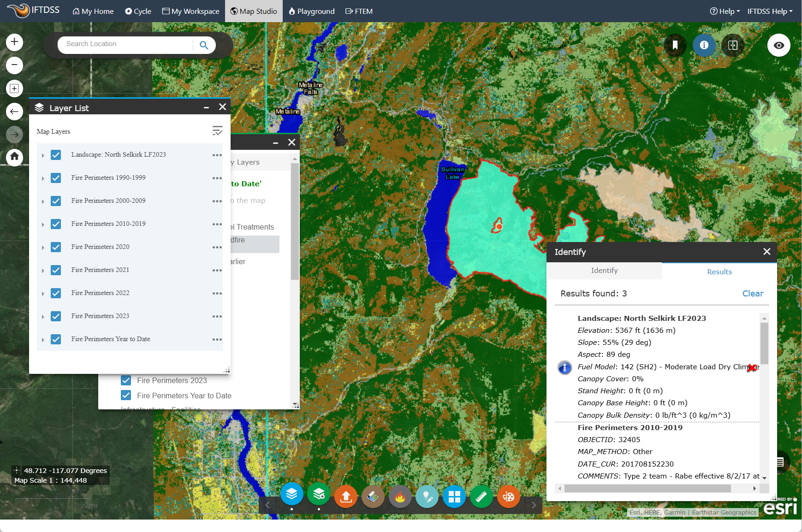Open the green ruler Measurement tool

pyautogui.click(x=481, y=497)
